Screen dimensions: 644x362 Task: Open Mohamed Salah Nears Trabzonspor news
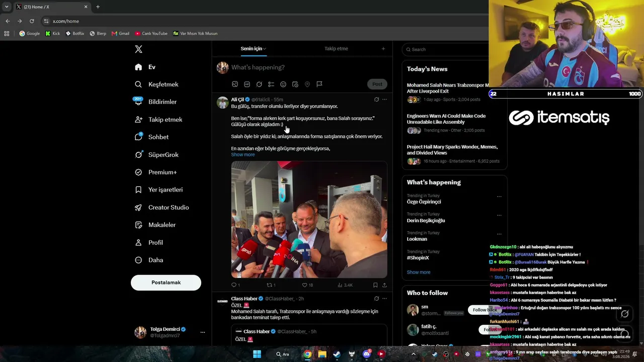click(x=448, y=88)
